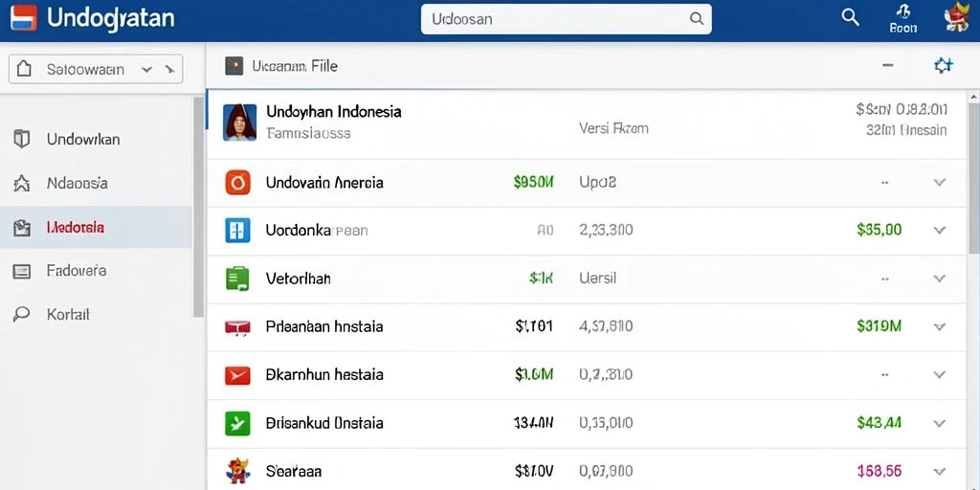
Task: Select Undowrkan in the sidebar
Action: 97,139
